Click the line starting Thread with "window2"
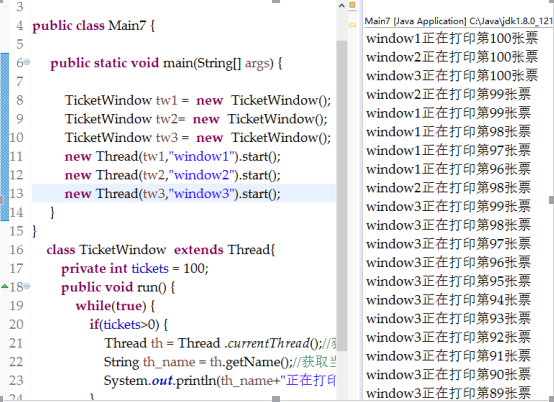 pyautogui.click(x=172, y=175)
